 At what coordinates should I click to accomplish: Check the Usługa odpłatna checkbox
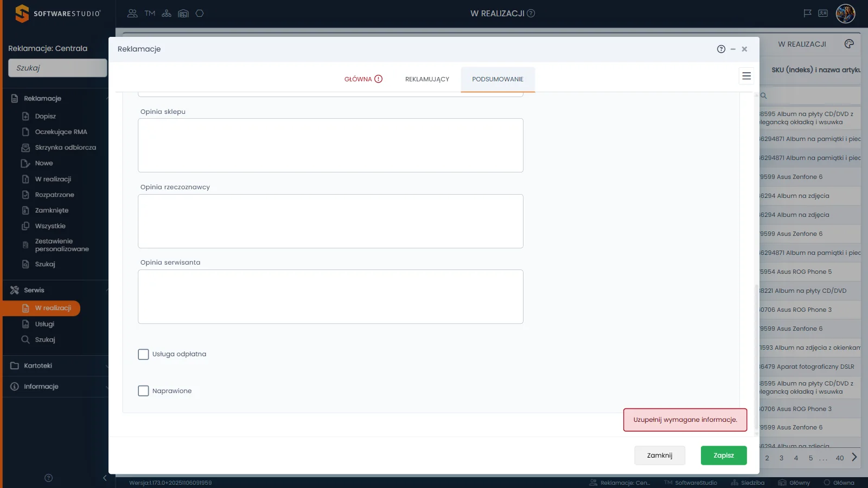(143, 354)
